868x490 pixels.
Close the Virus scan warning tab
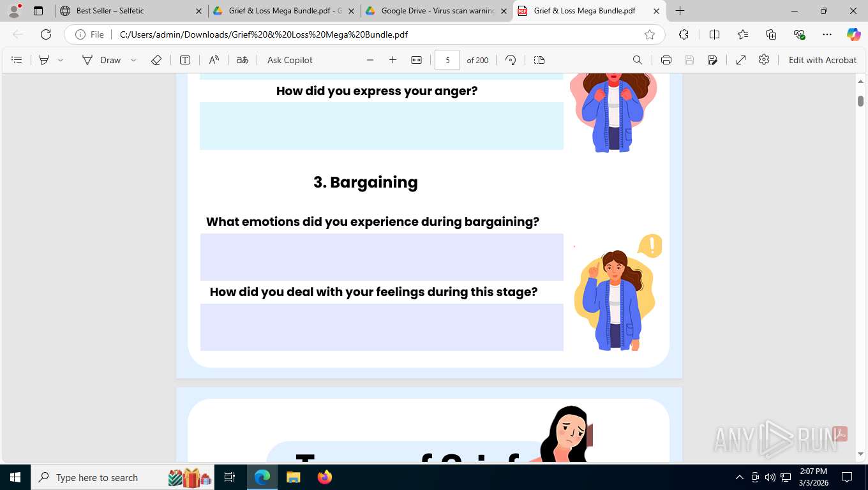point(504,11)
